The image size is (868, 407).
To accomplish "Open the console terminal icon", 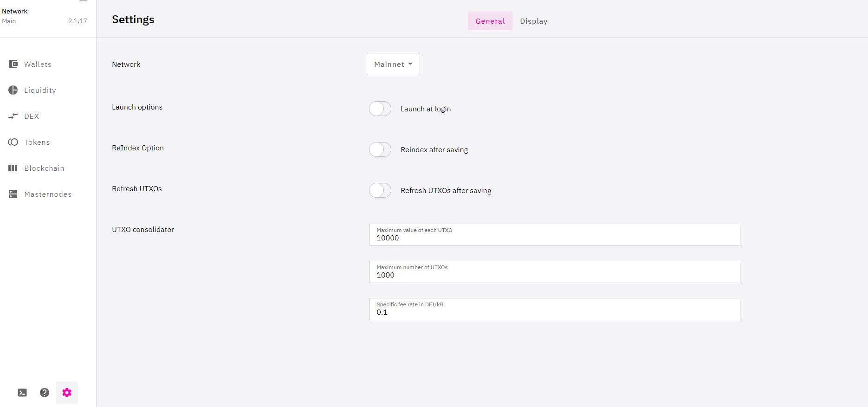I will [22, 393].
